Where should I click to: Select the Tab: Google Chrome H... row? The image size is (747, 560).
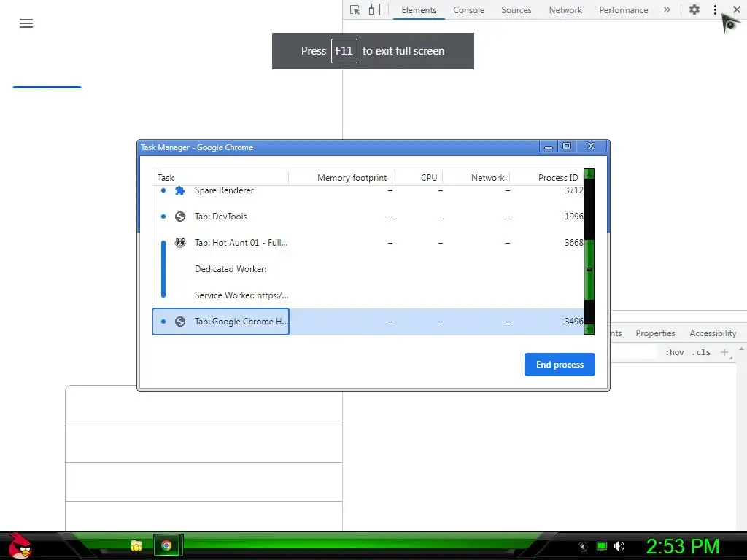point(368,322)
